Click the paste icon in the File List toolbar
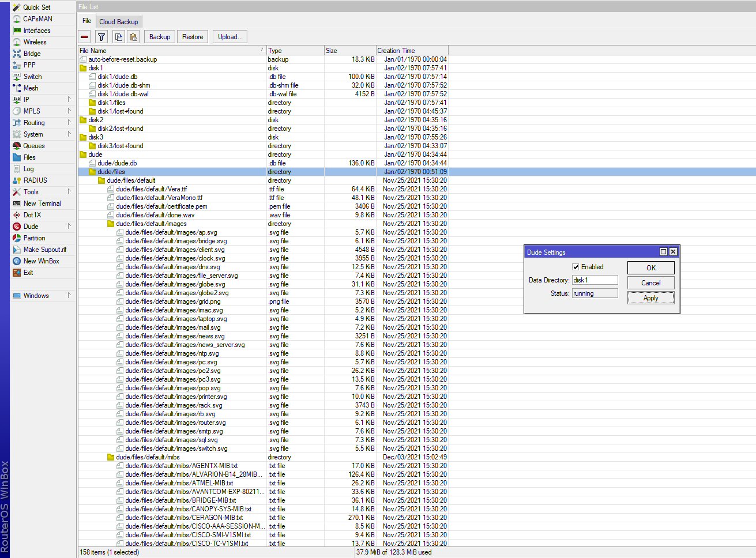 [133, 37]
